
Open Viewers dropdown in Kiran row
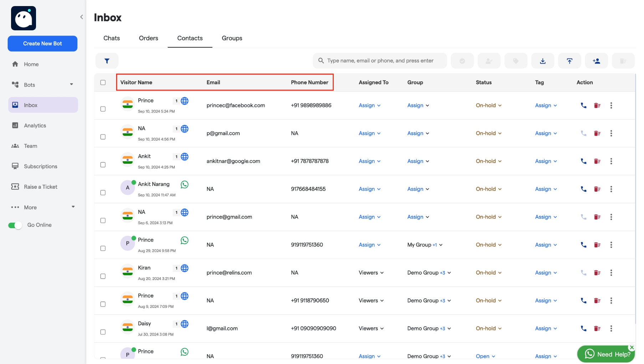tap(371, 273)
